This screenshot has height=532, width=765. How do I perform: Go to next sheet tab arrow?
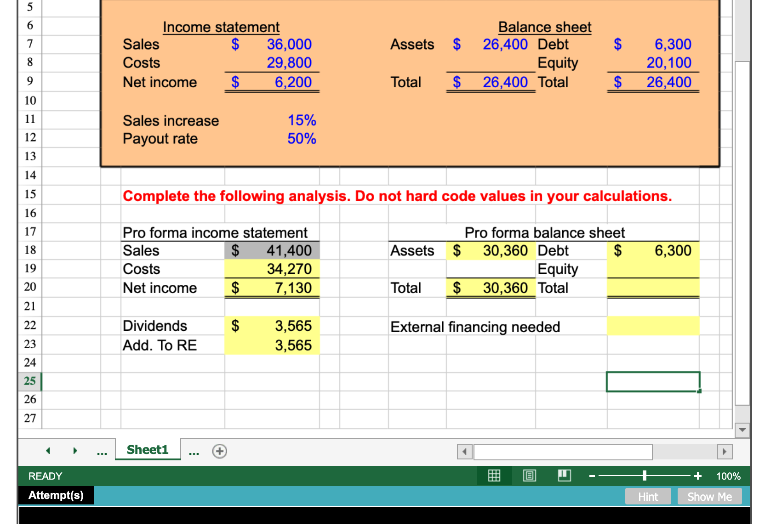point(75,451)
